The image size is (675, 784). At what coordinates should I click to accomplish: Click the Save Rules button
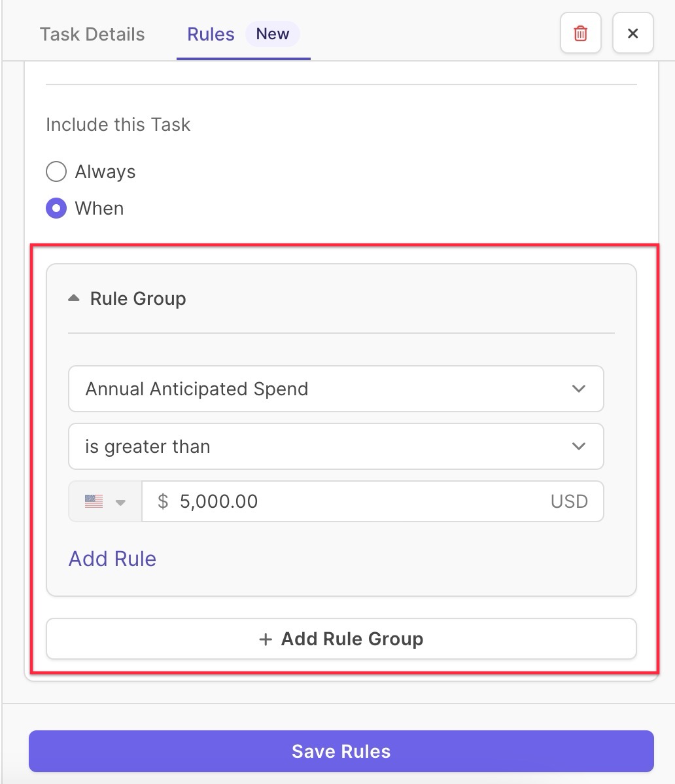341,751
